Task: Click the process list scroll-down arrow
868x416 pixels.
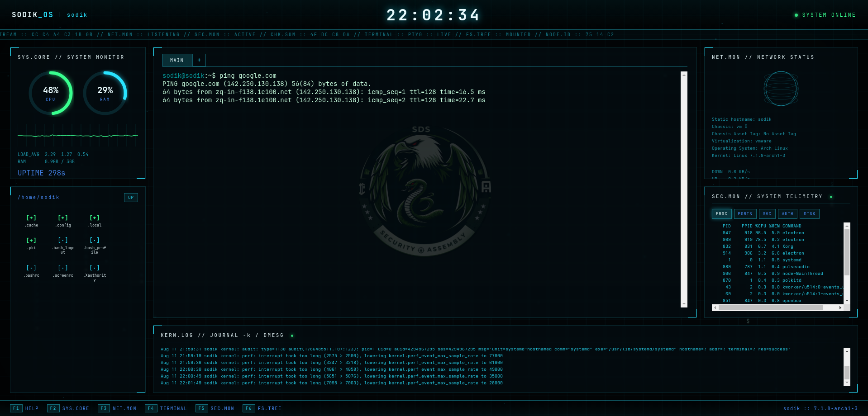Action: click(847, 301)
